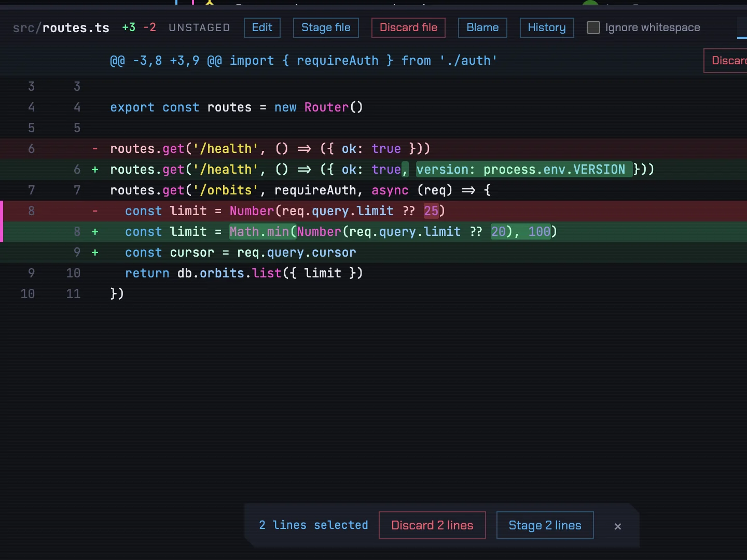Select the added line containing version: process.env.VERSION
Image resolution: width=747 pixels, height=560 pixels.
click(x=374, y=170)
